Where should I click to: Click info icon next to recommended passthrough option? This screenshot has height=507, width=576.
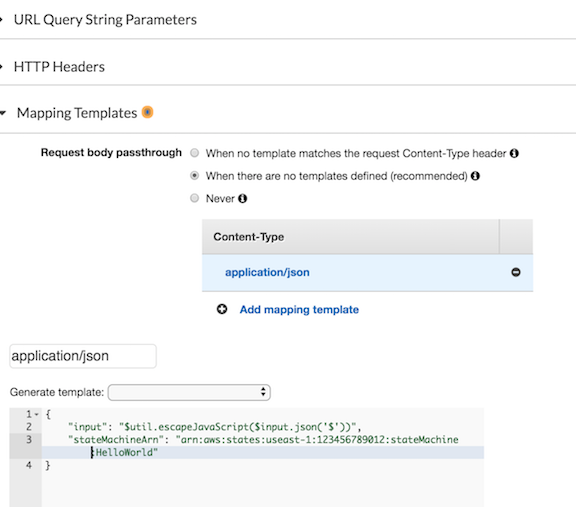point(475,176)
